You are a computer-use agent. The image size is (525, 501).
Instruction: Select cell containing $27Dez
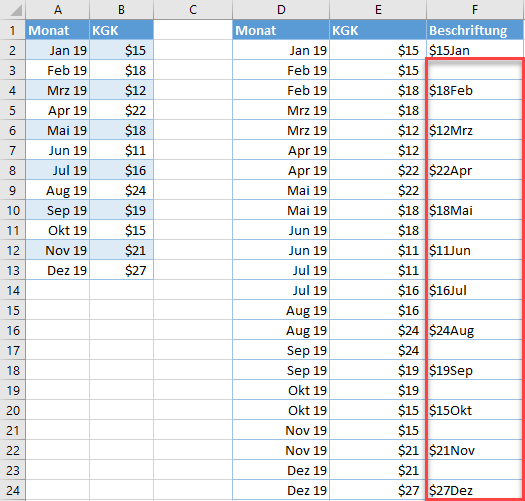475,490
